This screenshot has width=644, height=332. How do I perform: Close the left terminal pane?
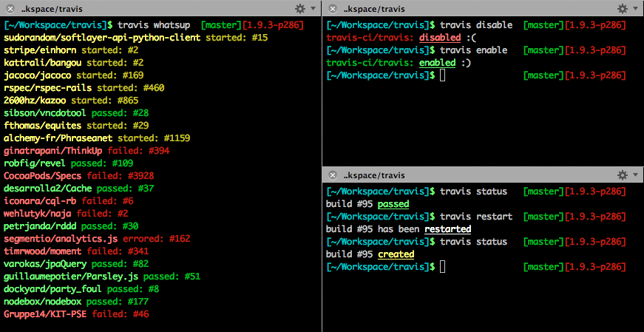point(10,9)
